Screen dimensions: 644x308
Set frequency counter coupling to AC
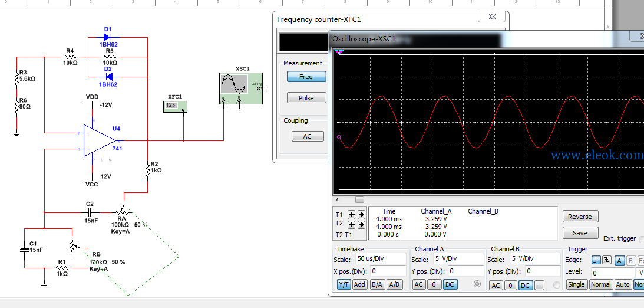click(x=308, y=136)
